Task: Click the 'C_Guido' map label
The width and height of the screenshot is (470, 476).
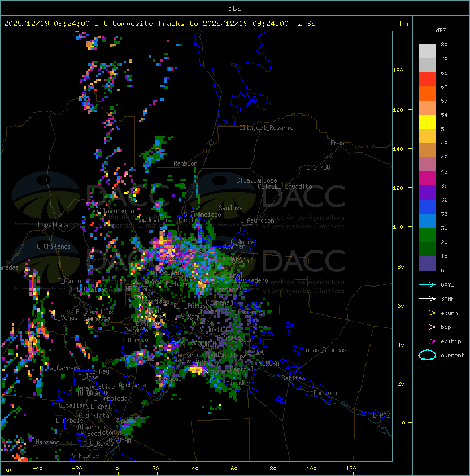Action: click(x=69, y=281)
